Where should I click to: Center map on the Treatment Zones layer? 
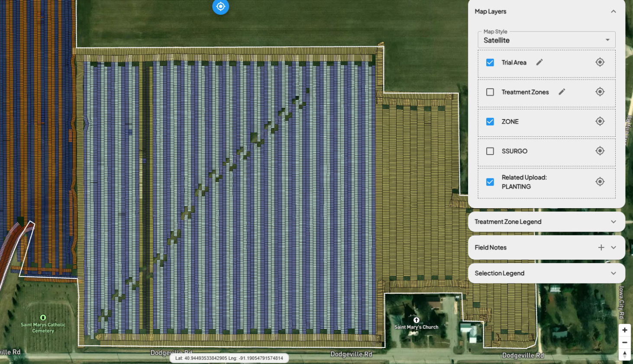click(x=600, y=92)
